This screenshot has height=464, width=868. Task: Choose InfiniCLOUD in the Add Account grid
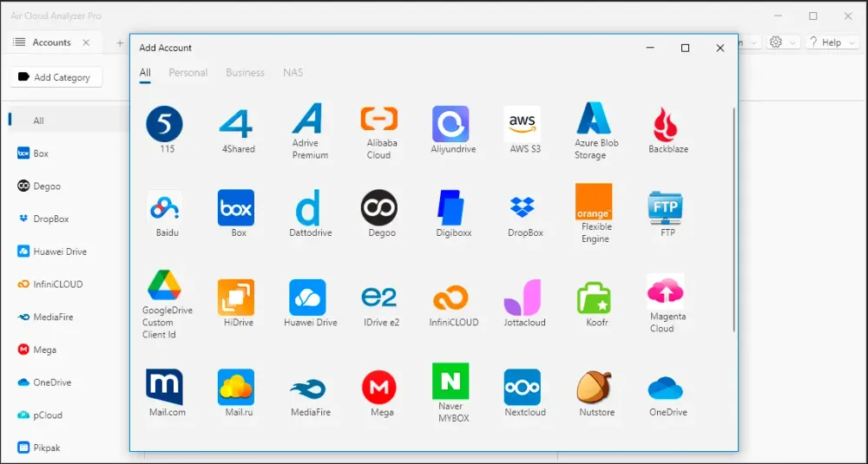point(450,297)
